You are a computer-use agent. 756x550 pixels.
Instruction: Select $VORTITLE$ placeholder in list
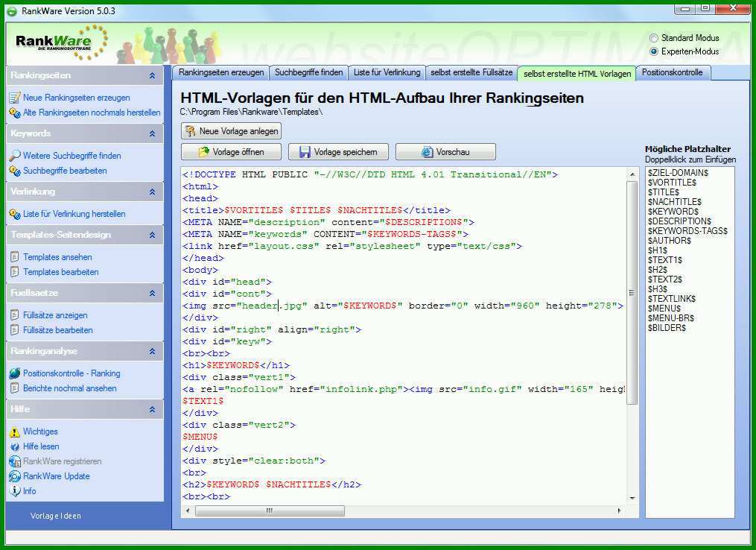click(672, 183)
